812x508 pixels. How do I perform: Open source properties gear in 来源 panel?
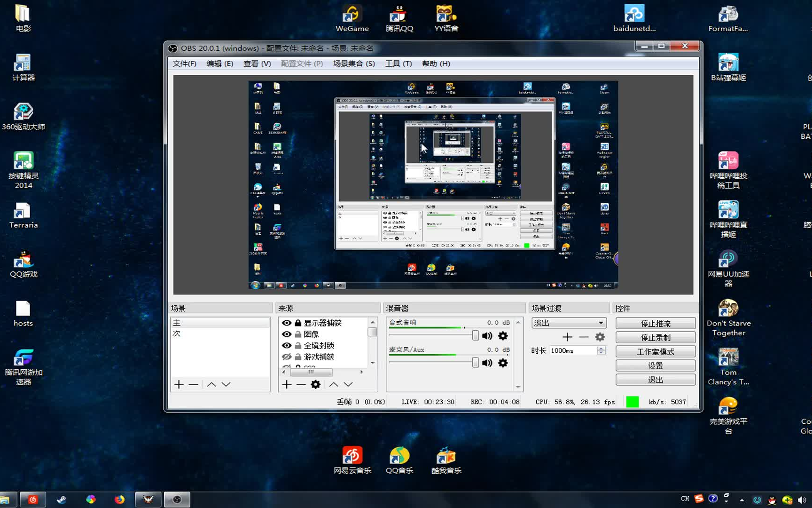(316, 384)
